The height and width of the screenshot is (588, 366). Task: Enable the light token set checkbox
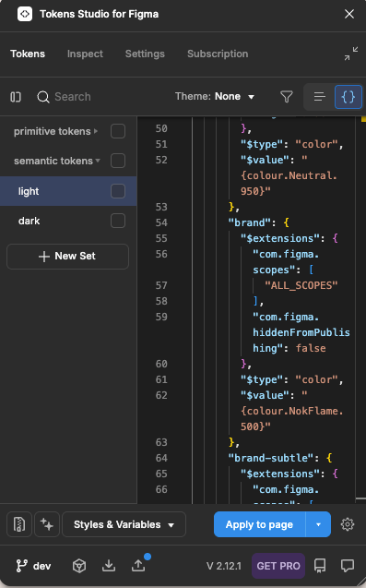point(118,191)
